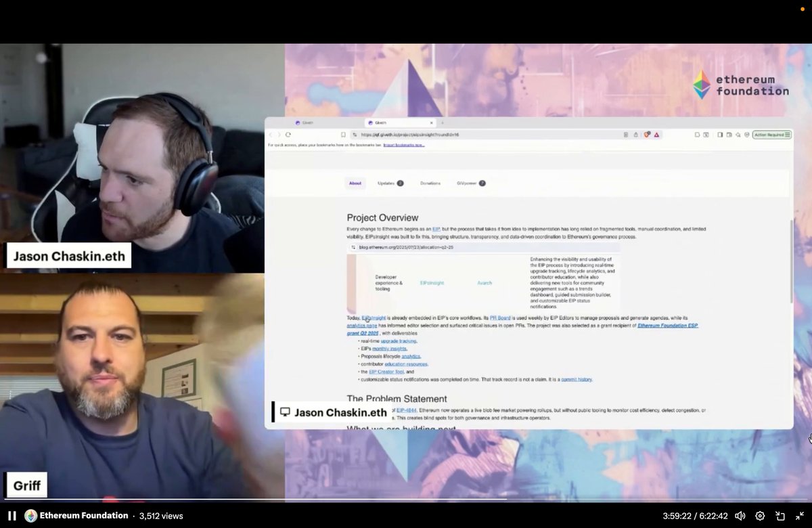This screenshot has width=812, height=528.
Task: Click the Griff name label
Action: pyautogui.click(x=27, y=485)
